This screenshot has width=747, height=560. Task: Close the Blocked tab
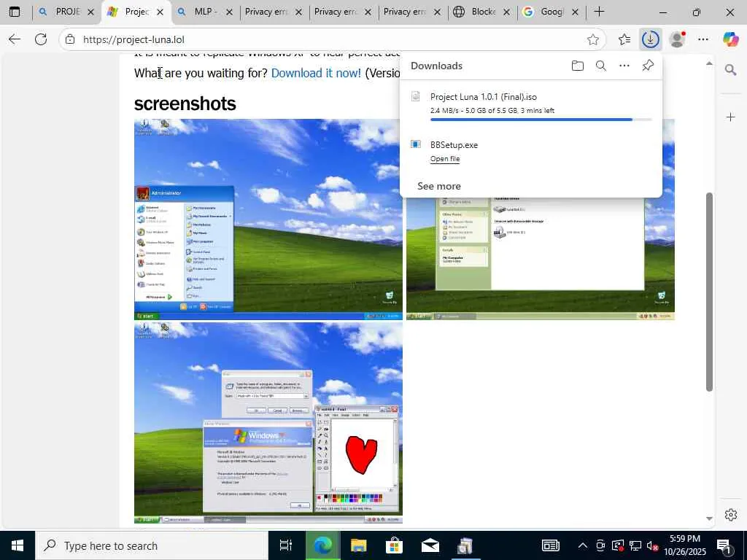tap(506, 12)
